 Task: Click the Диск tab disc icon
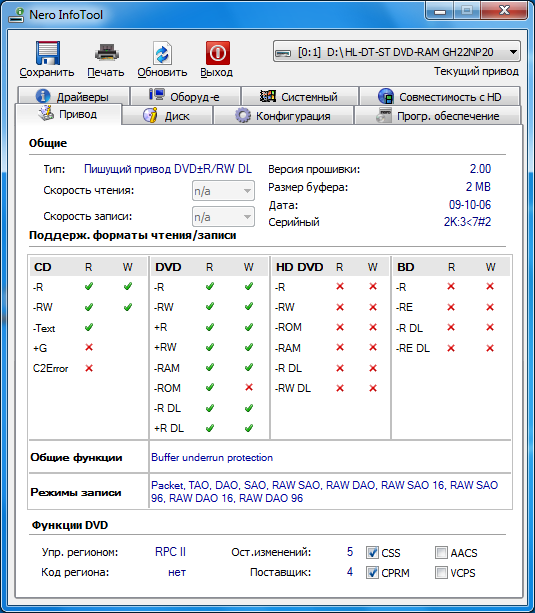click(x=150, y=115)
